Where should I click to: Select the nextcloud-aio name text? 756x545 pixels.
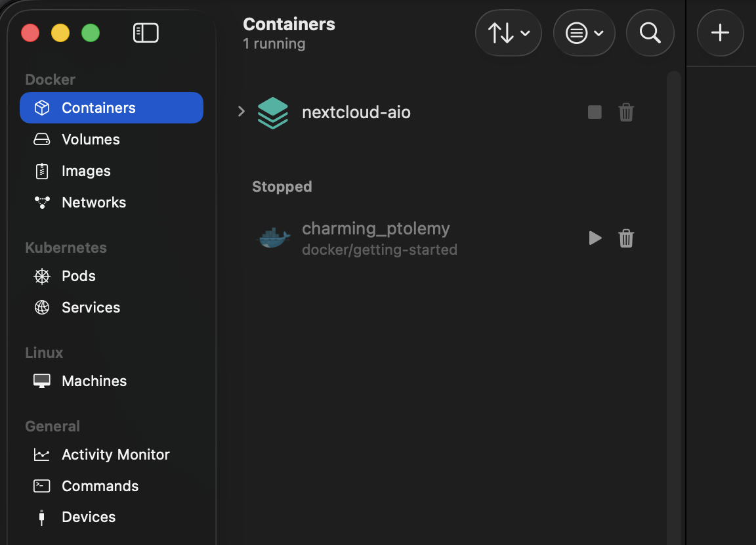point(356,112)
